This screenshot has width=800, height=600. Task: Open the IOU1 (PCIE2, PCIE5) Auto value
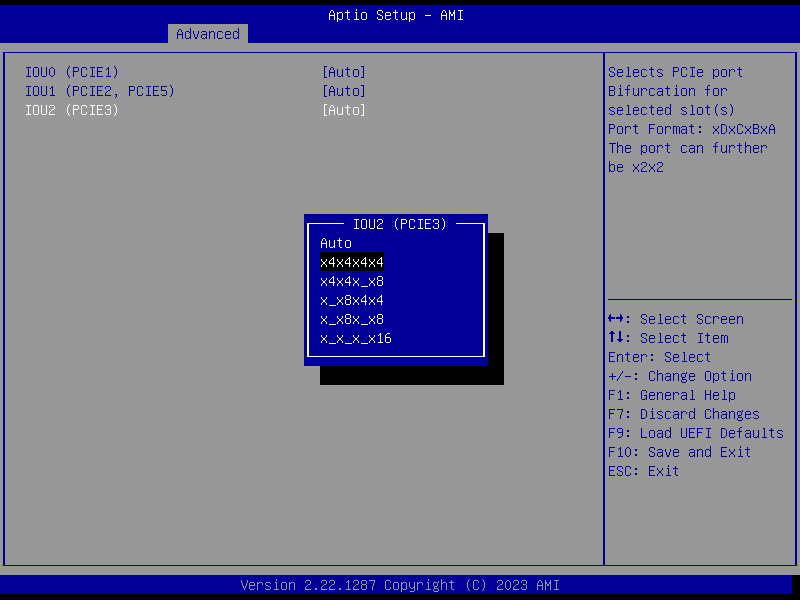click(x=343, y=91)
